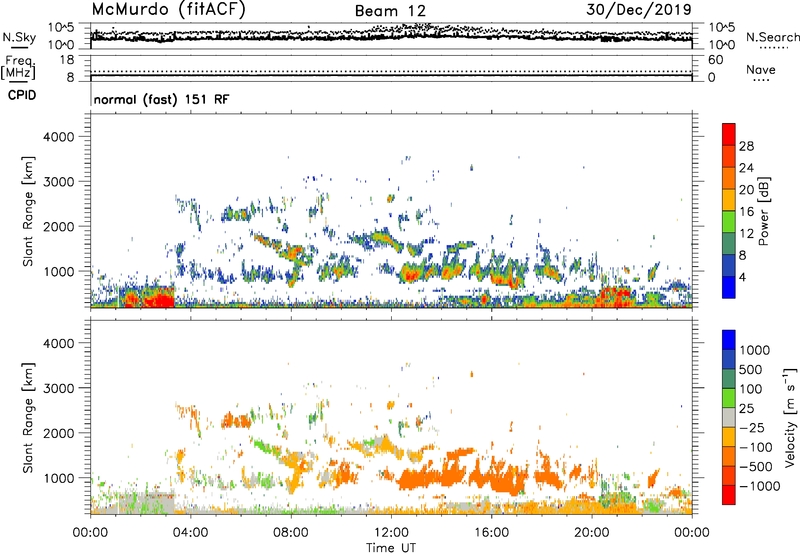Viewport: 800px width, 554px height.
Task: Click the '12:00' time axis tick label
Action: (x=391, y=533)
